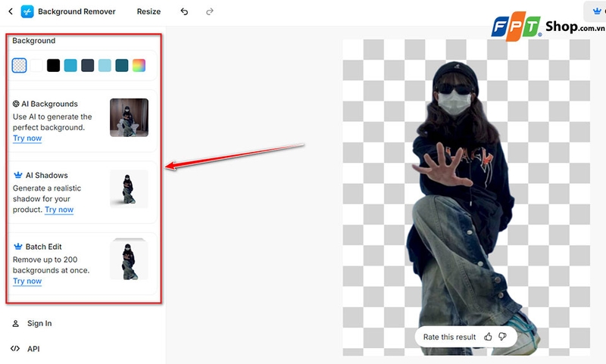Click the Batch Edit preview thumbnail
The image size is (606, 364).
pyautogui.click(x=129, y=260)
